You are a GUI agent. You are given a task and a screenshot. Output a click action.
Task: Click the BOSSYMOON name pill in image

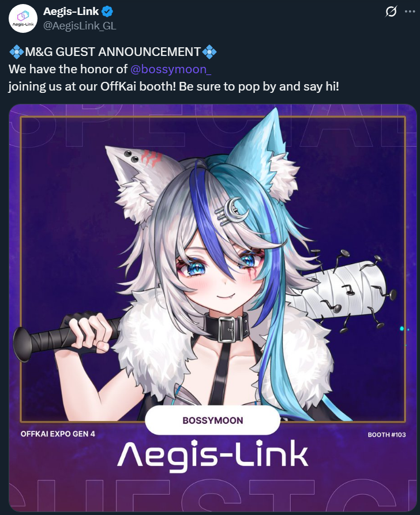213,420
